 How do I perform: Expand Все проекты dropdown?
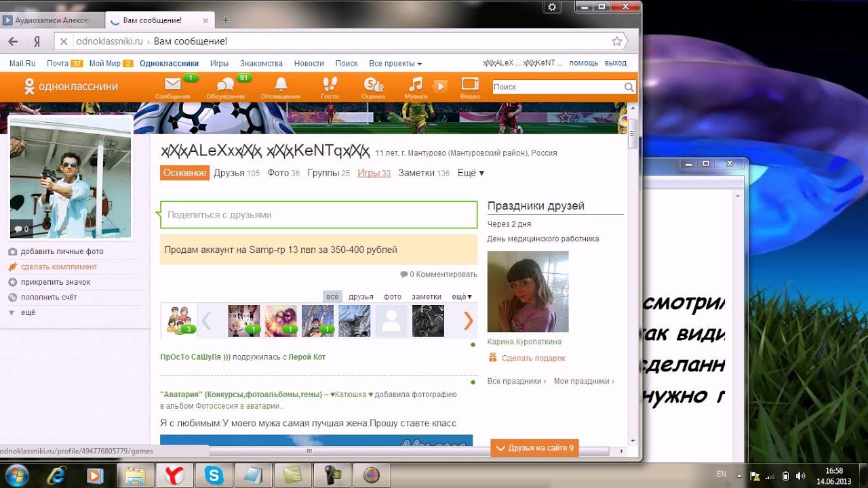coord(395,63)
